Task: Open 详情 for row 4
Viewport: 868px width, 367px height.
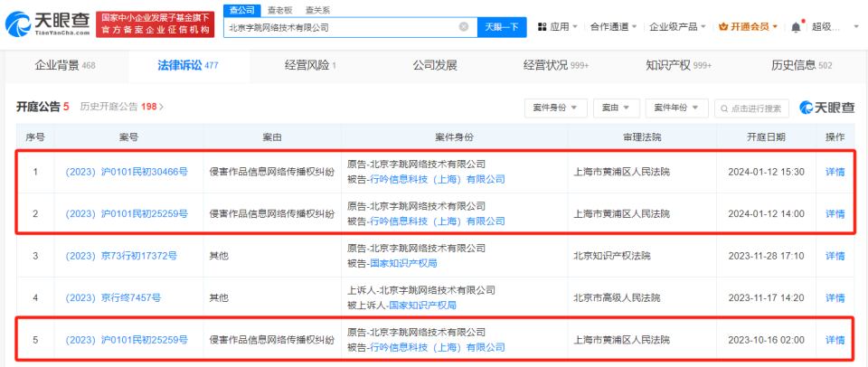Action: click(835, 297)
